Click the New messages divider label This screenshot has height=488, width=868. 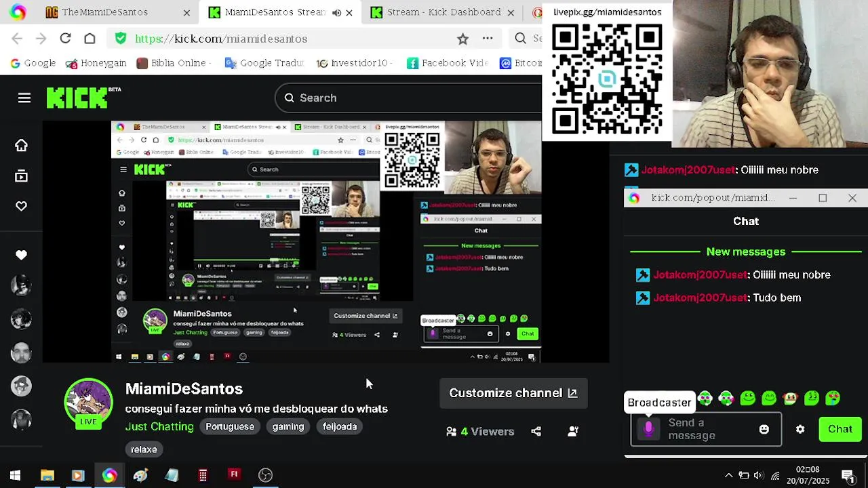(746, 251)
